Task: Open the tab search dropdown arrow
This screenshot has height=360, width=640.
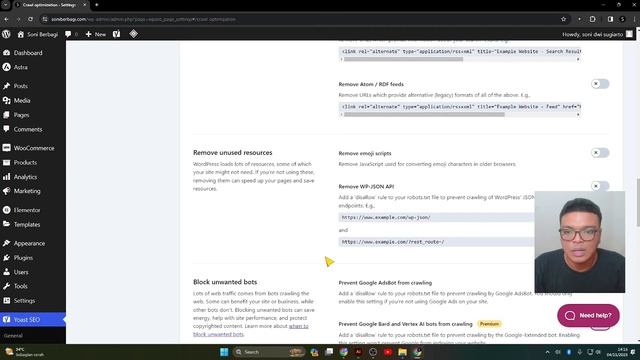Action: [x=6, y=5]
